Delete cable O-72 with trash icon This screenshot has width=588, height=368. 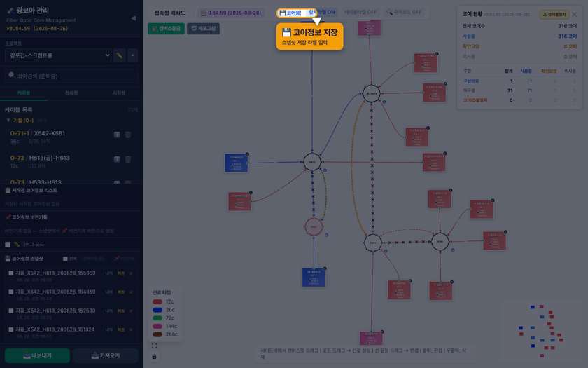(128, 159)
